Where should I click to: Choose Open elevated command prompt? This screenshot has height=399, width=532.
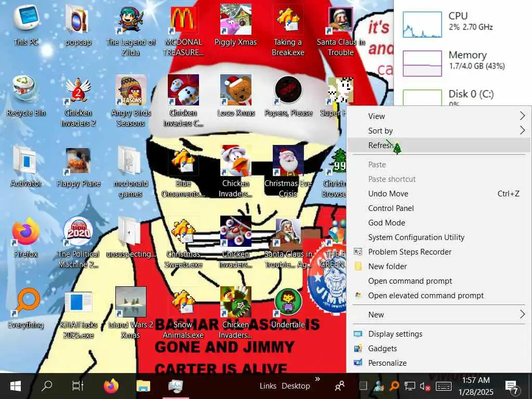[x=438, y=296]
